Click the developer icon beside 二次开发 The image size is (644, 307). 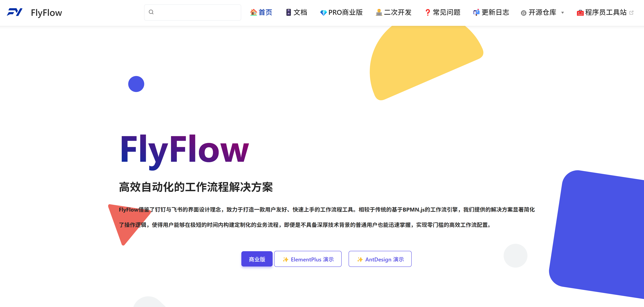pyautogui.click(x=379, y=13)
